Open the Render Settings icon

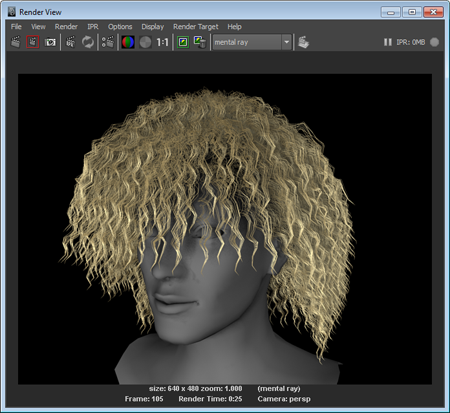click(108, 42)
